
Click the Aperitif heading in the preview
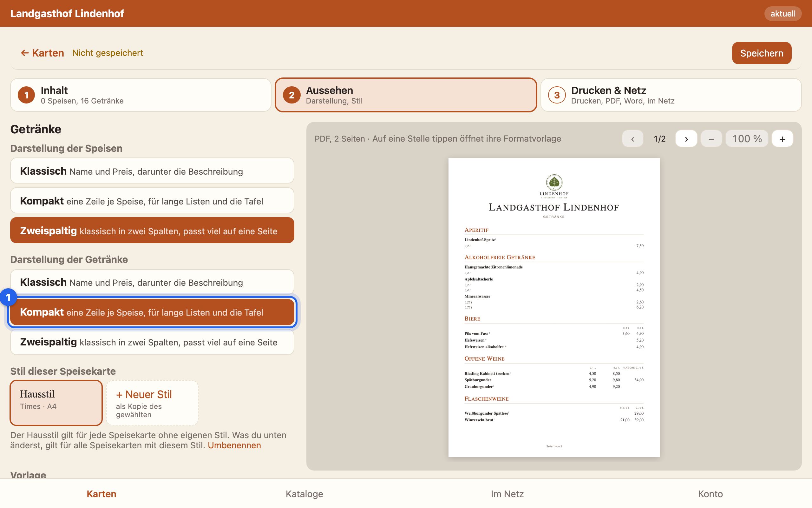(x=476, y=230)
